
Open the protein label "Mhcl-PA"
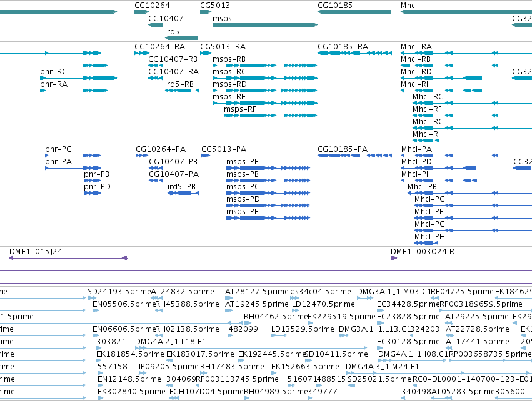click(416, 149)
